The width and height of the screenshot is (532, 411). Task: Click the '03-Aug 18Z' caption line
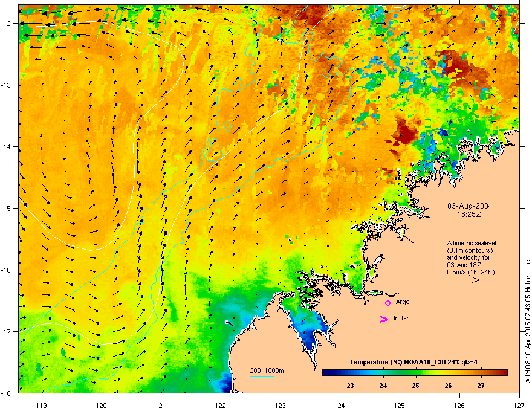click(x=464, y=265)
